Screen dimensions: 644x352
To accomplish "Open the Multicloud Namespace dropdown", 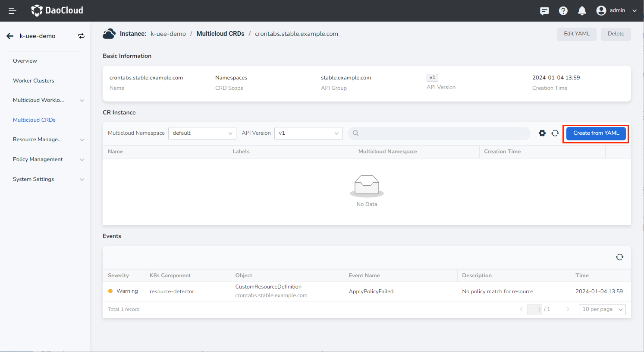I will [x=202, y=133].
